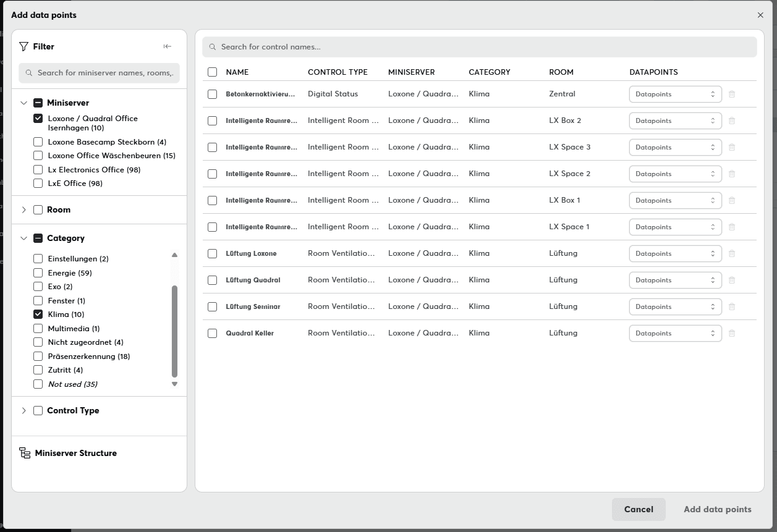Check the Energie category filter
Screen dimensions: 777x532
(x=38, y=272)
